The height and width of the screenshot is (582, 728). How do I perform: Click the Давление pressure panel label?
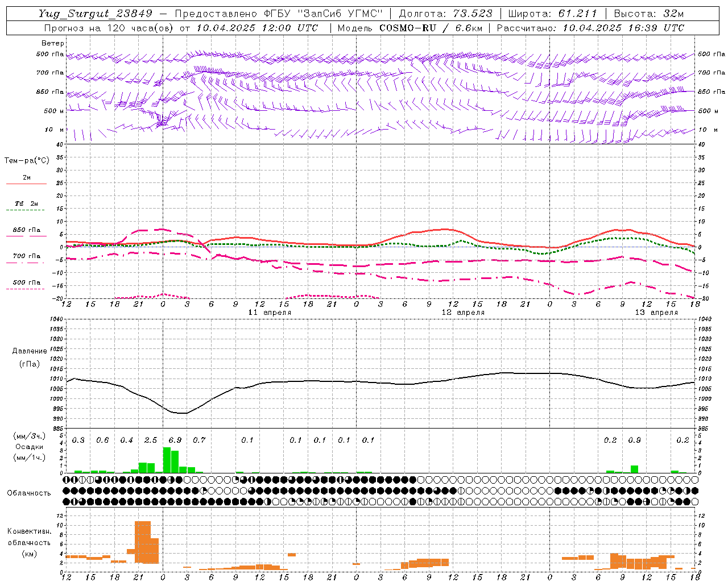30,351
